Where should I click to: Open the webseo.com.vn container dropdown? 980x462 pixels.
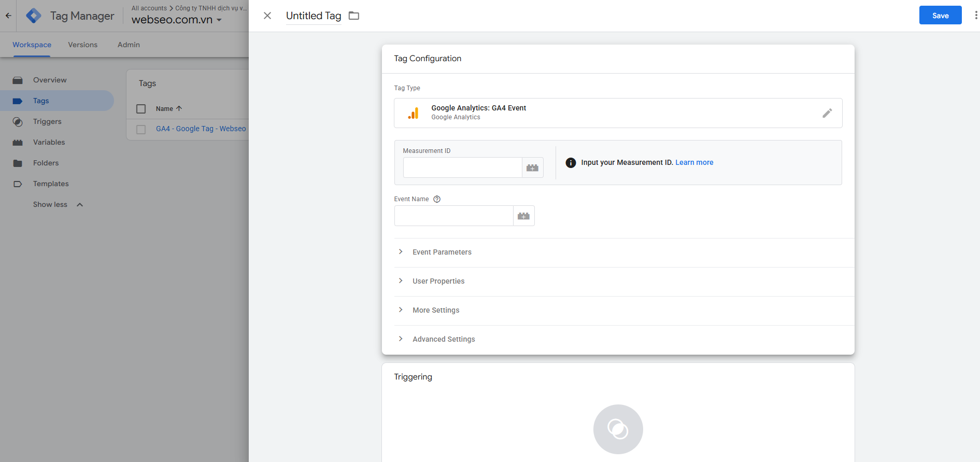177,20
